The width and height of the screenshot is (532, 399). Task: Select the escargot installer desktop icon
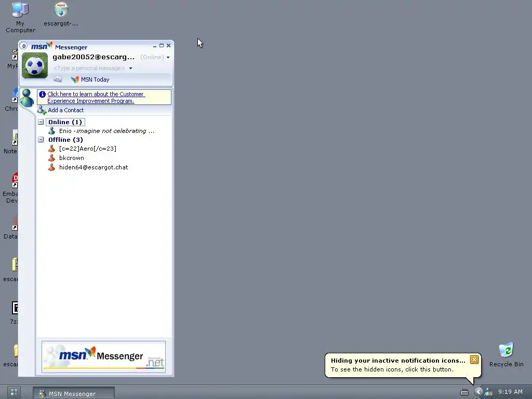click(61, 14)
